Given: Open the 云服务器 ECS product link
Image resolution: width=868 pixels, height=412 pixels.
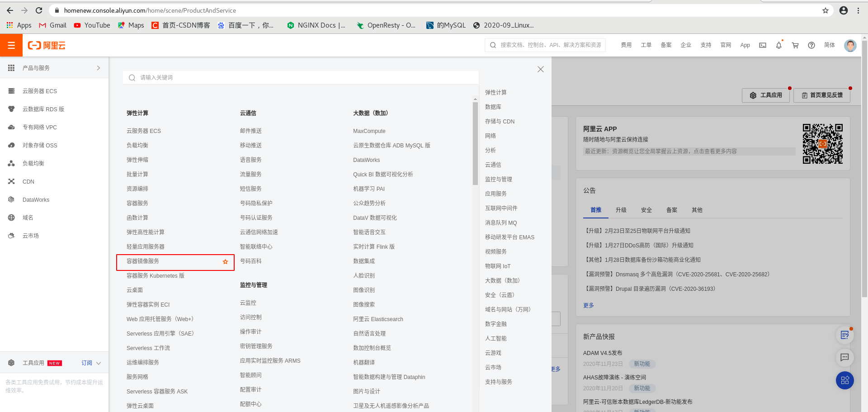Looking at the screenshot, I should point(144,131).
